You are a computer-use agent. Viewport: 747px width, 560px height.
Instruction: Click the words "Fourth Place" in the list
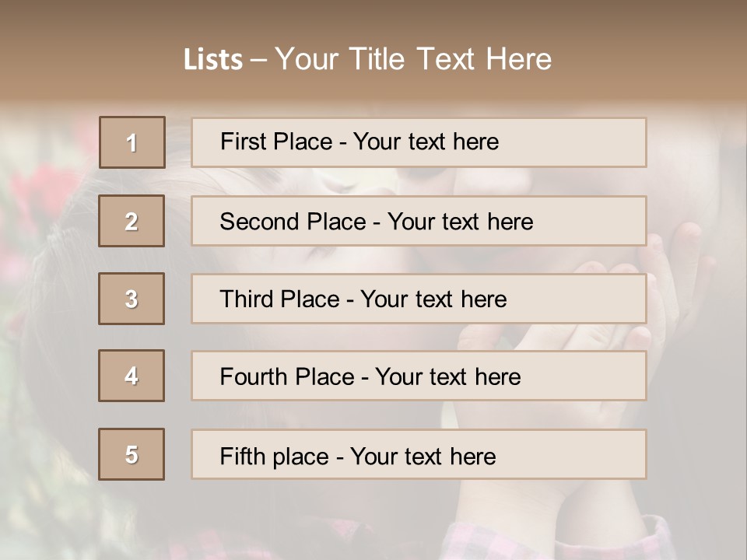pyautogui.click(x=287, y=377)
